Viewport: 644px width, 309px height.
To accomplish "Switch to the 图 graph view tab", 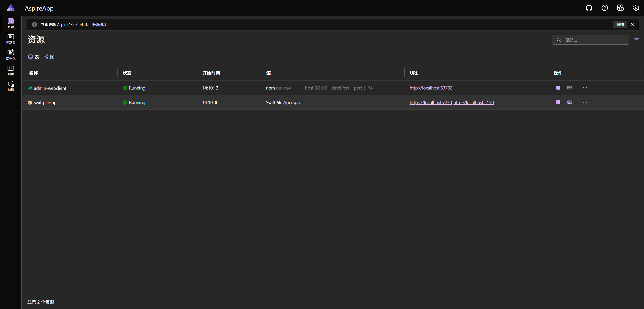I will 50,57.
